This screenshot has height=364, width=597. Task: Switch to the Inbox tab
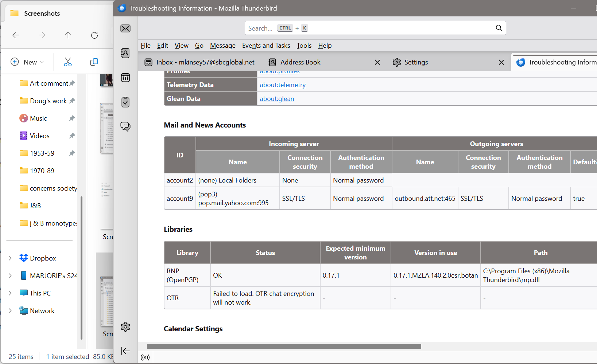pyautogui.click(x=200, y=62)
